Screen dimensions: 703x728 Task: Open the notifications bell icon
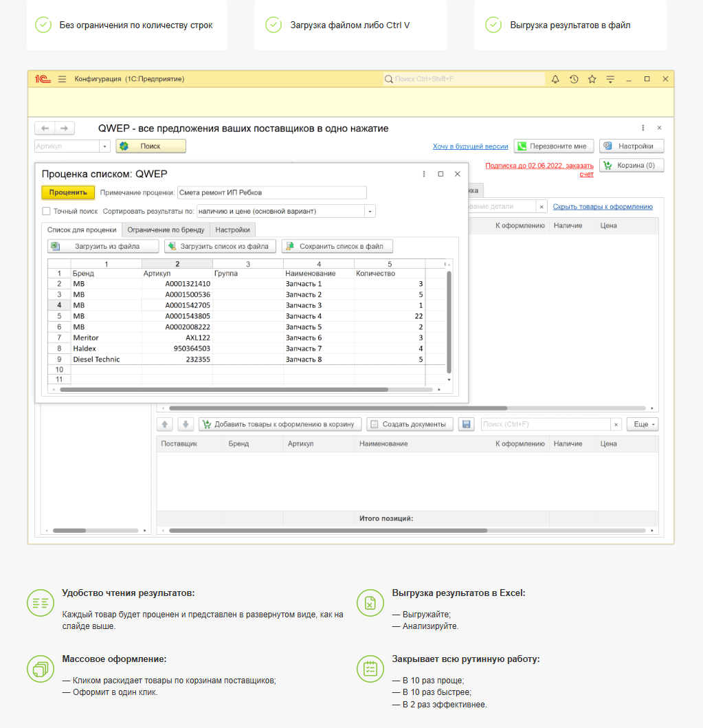coord(555,79)
